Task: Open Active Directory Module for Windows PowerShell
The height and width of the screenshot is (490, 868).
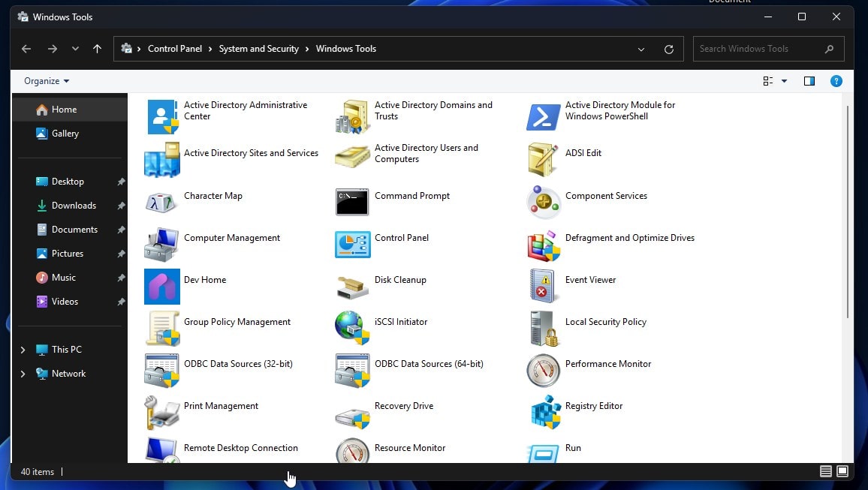Action: (x=544, y=116)
